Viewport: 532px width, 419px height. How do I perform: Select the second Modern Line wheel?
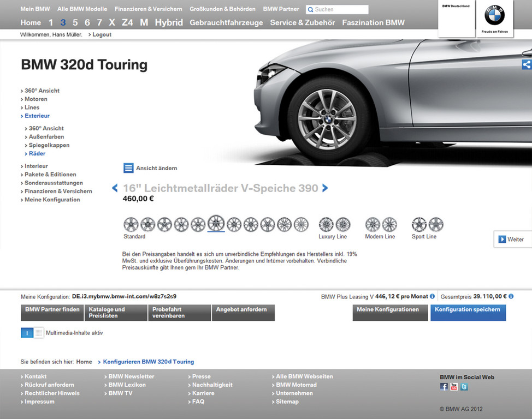pos(389,224)
